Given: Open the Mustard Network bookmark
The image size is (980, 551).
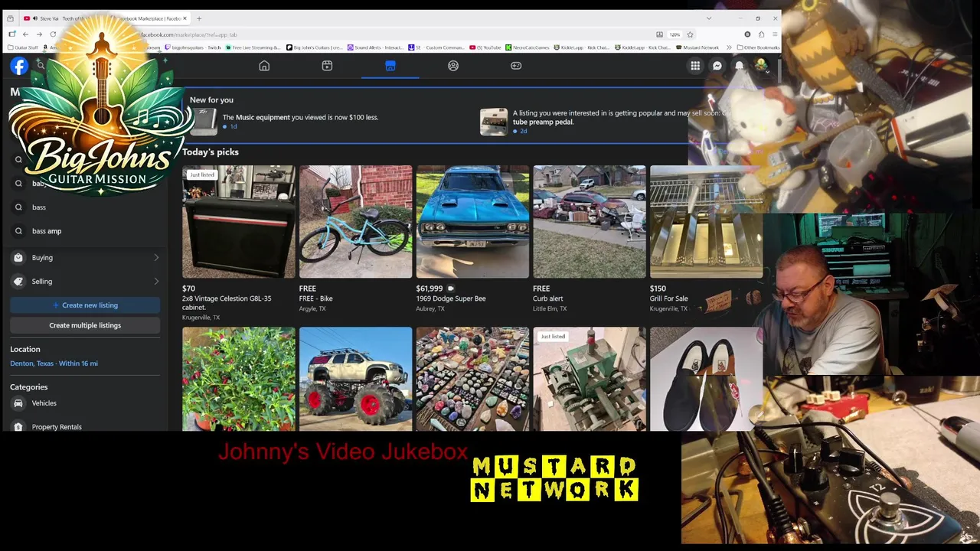Looking at the screenshot, I should click(698, 47).
